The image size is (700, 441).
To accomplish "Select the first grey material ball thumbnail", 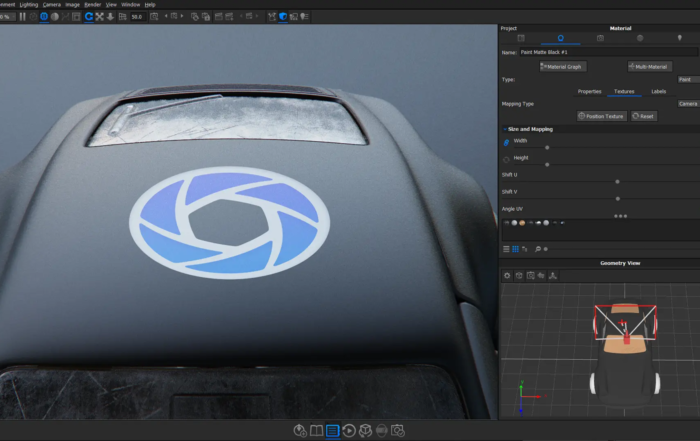I will tap(514, 223).
